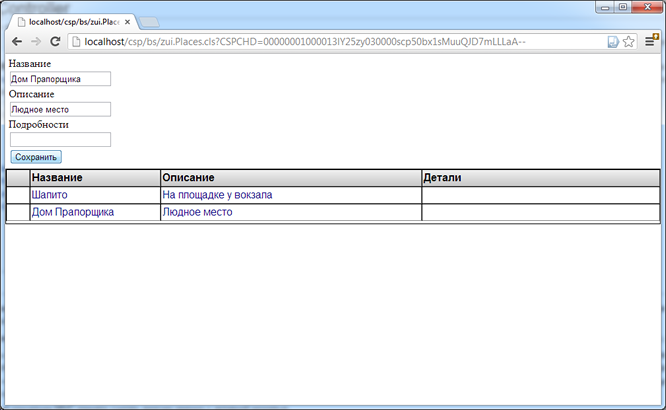Reload the page with the refresh icon

pyautogui.click(x=55, y=42)
